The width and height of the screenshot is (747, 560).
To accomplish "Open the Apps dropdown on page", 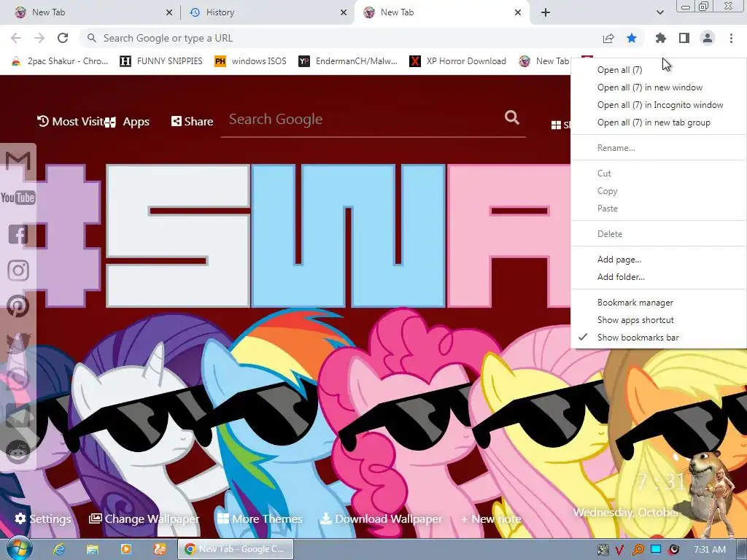I will (127, 122).
